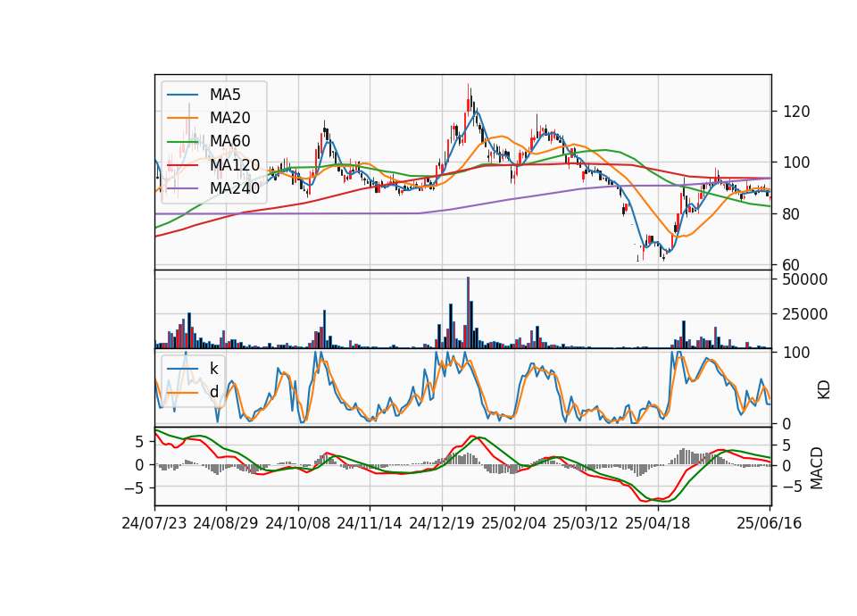This screenshot has width=857, height=616.
Task: Click the tallest volume bar
Action: (x=469, y=312)
